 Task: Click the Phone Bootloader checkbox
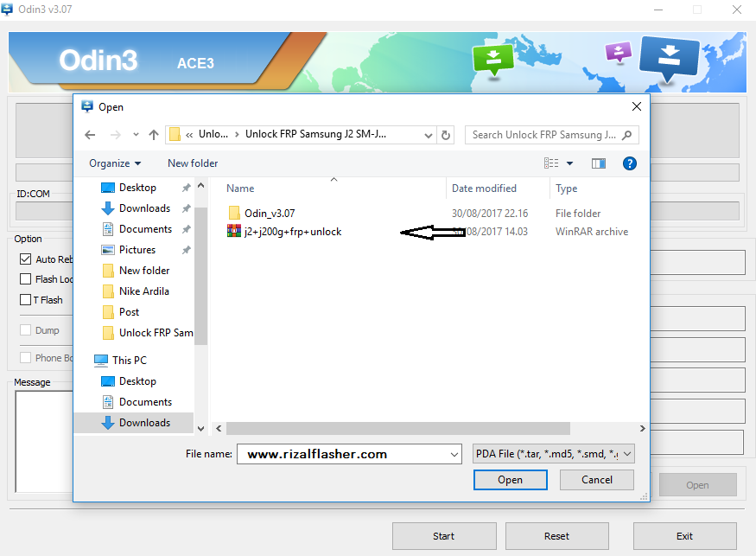26,358
